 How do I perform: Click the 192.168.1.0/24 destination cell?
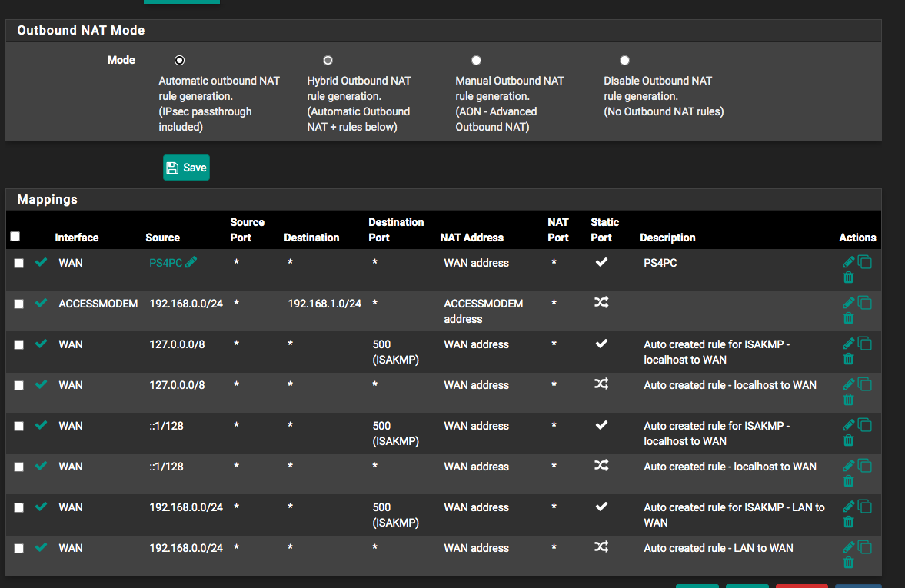pos(324,304)
